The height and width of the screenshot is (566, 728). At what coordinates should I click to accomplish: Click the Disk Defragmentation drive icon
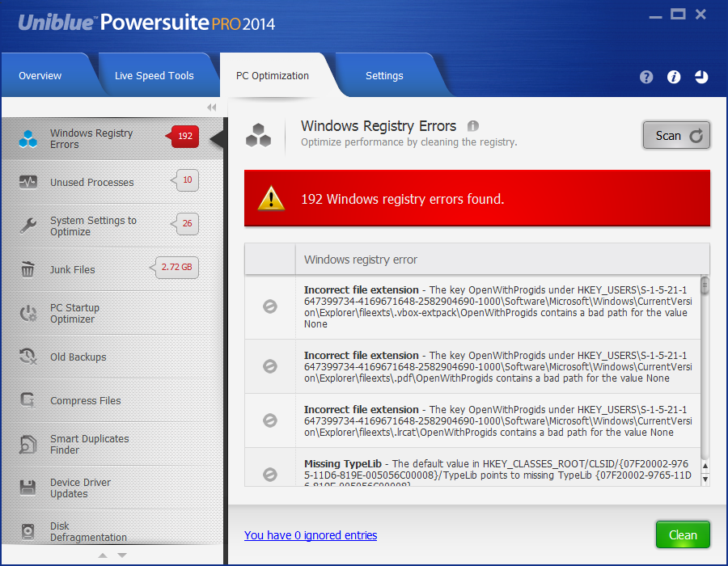(x=28, y=531)
